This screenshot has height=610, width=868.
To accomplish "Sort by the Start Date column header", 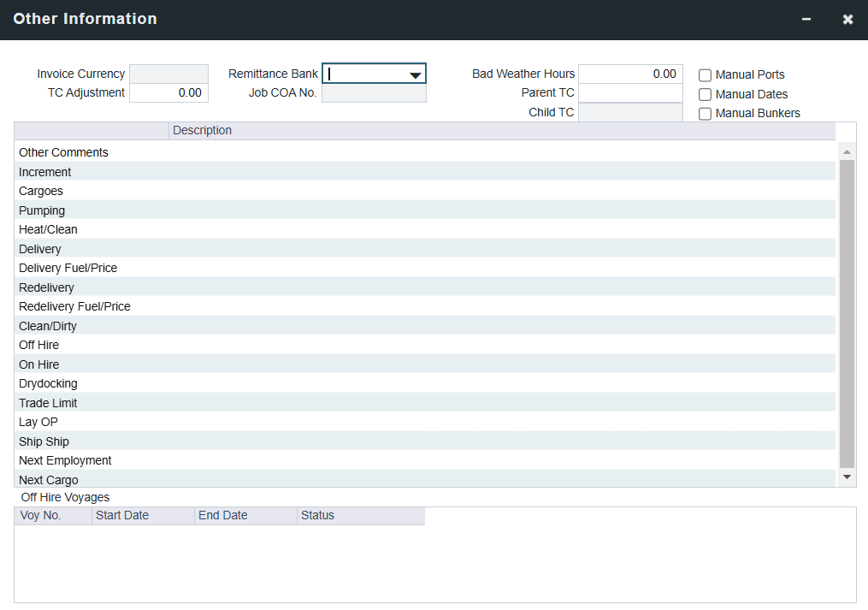I will (x=122, y=516).
